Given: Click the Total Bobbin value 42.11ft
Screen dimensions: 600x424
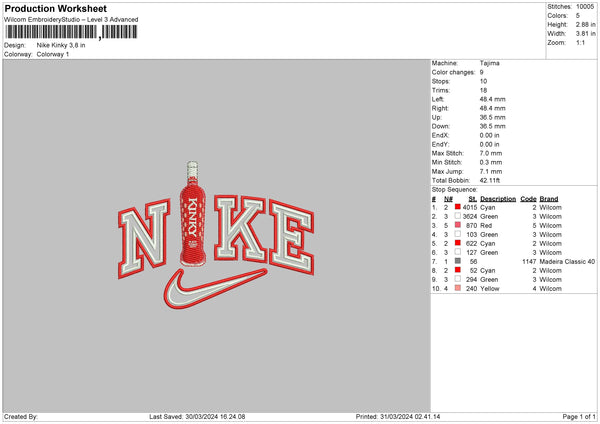Looking at the screenshot, I should pyautogui.click(x=490, y=180).
